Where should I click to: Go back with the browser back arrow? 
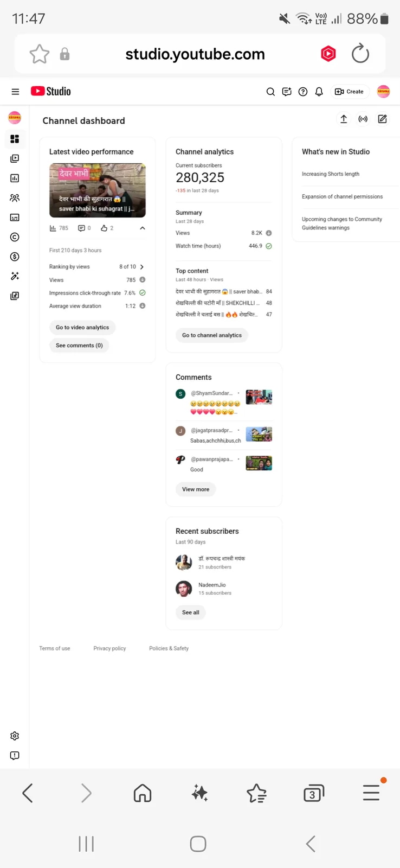(28, 793)
